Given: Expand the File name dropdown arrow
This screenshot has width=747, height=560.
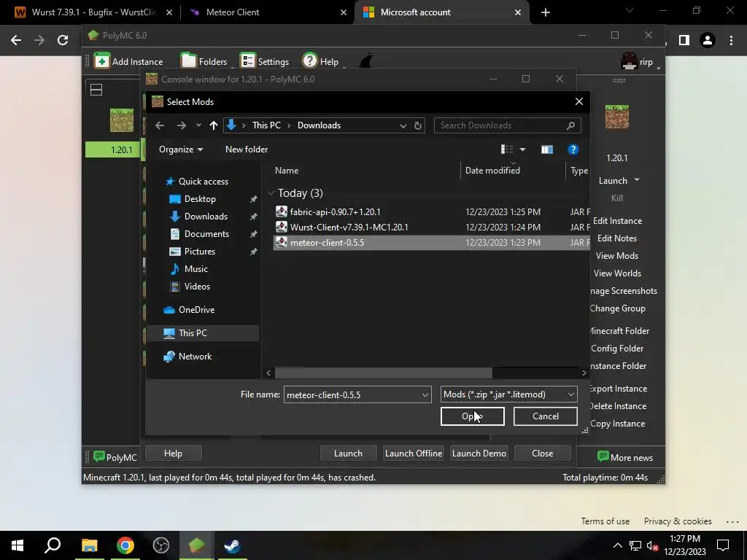Looking at the screenshot, I should 425,394.
